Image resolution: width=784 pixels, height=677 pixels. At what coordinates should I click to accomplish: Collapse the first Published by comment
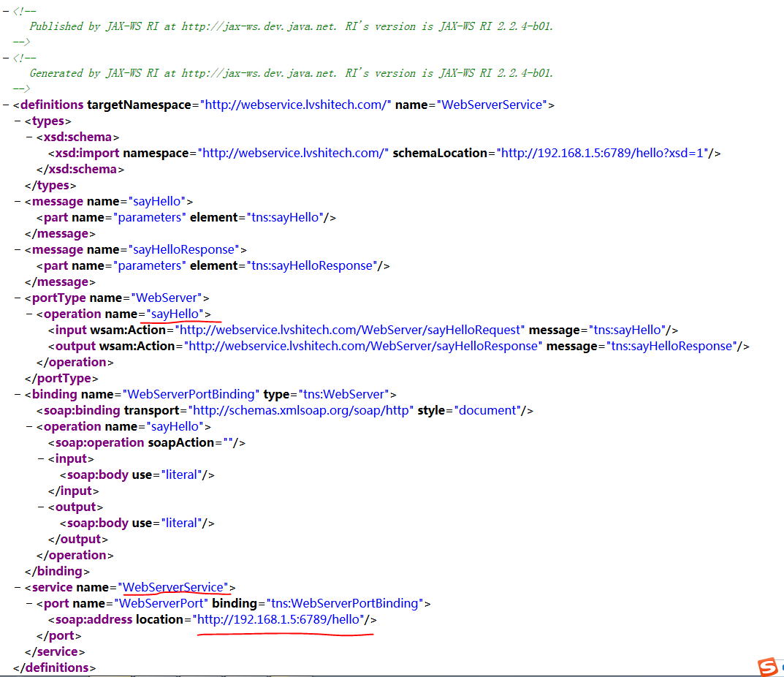click(x=6, y=10)
